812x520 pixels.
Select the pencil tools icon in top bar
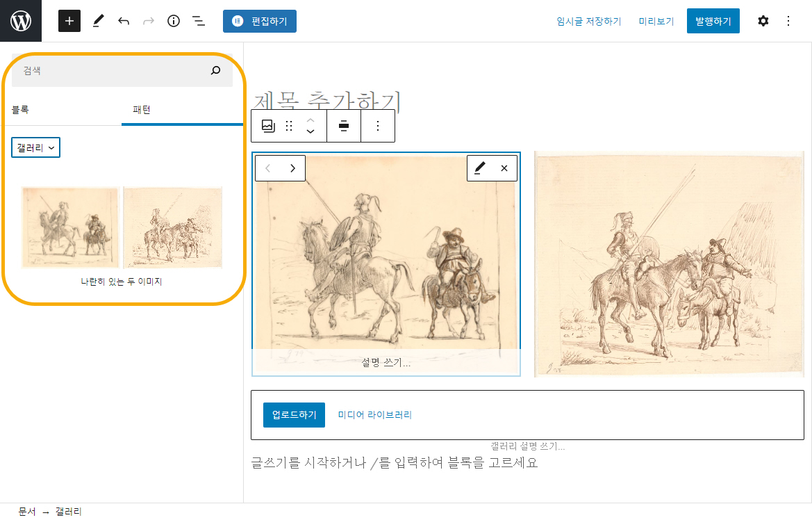point(98,22)
